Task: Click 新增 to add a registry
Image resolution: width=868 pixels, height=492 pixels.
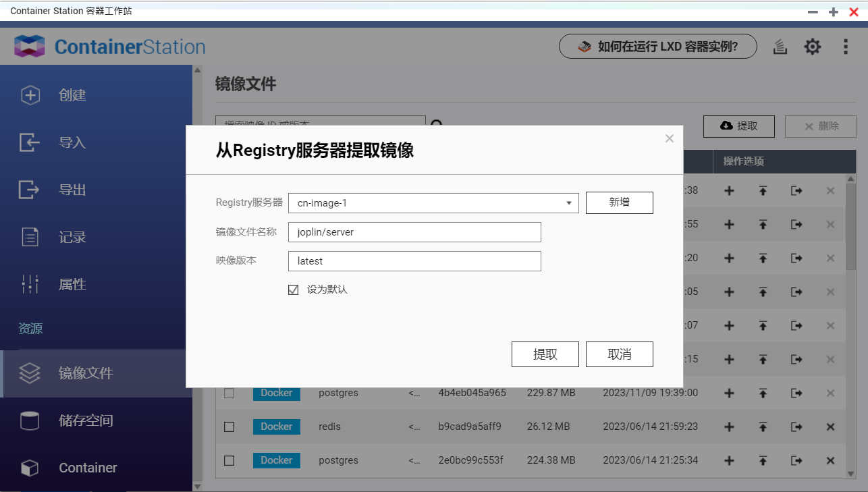Action: tap(620, 202)
